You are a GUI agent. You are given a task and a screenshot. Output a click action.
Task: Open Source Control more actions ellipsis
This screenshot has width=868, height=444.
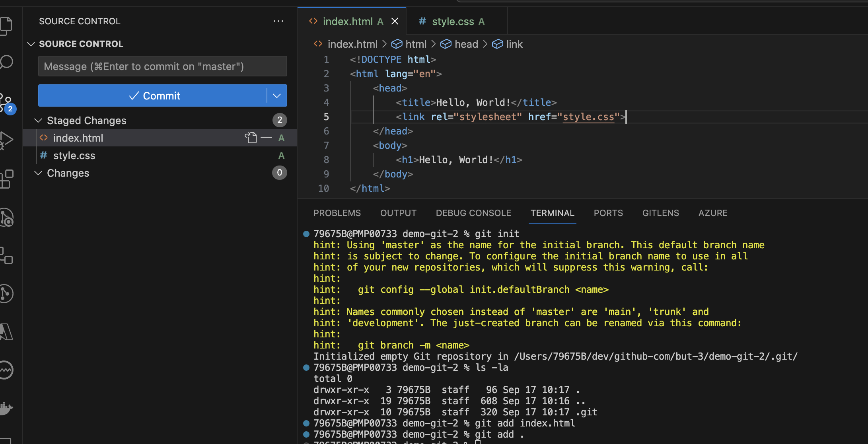(x=278, y=21)
